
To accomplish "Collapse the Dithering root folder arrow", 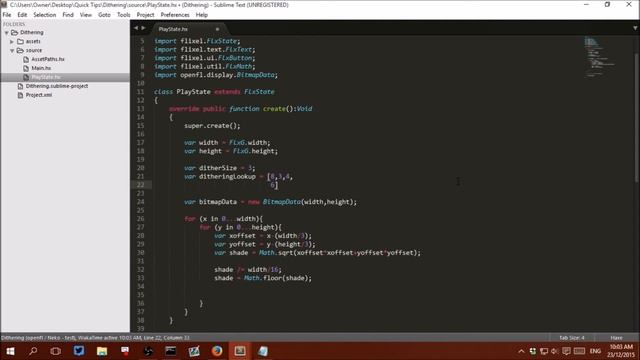I will click(x=6, y=32).
